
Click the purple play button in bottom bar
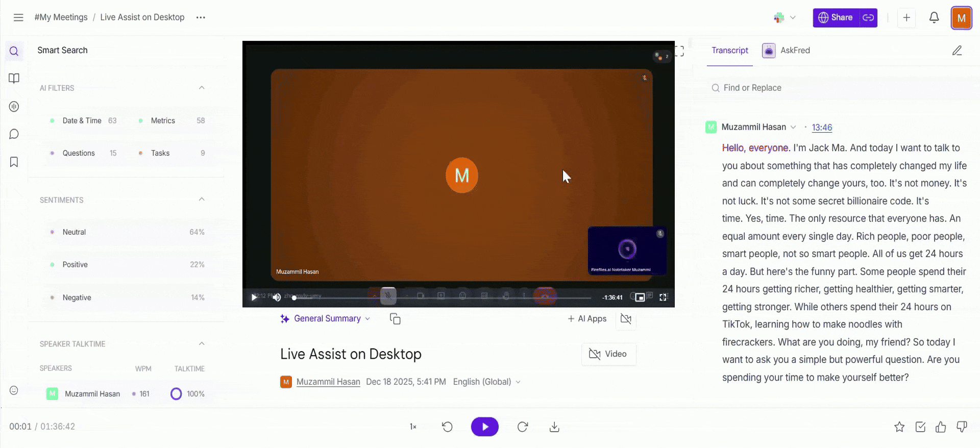484,427
